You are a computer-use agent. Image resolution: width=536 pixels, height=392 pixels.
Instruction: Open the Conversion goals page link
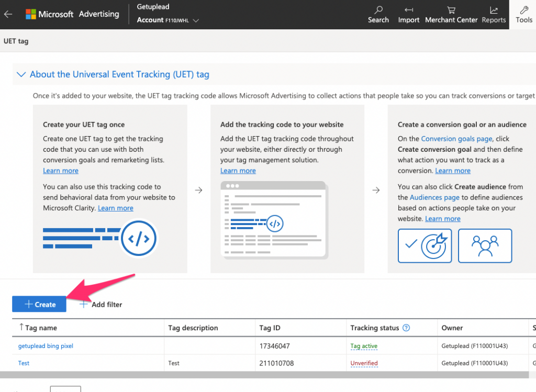click(x=456, y=139)
